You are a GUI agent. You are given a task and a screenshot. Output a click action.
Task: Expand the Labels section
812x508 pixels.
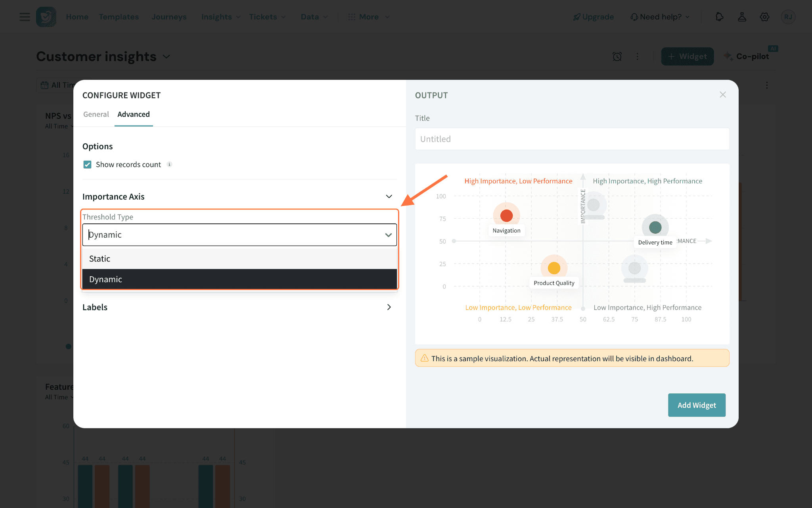tap(389, 307)
